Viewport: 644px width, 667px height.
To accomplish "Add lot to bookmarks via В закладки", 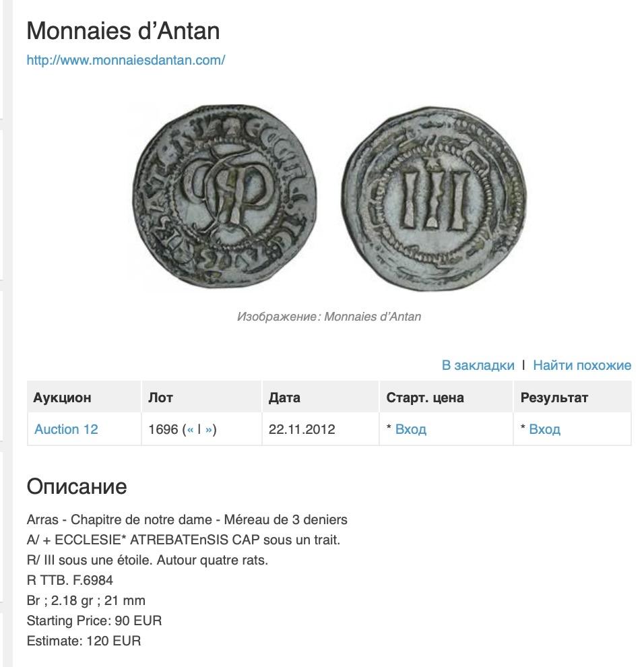I will point(478,365).
